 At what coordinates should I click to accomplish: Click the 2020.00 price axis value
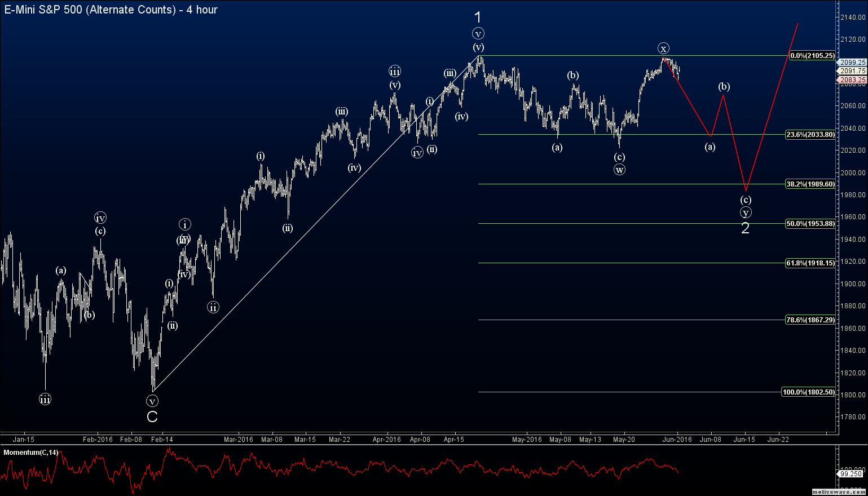point(853,150)
